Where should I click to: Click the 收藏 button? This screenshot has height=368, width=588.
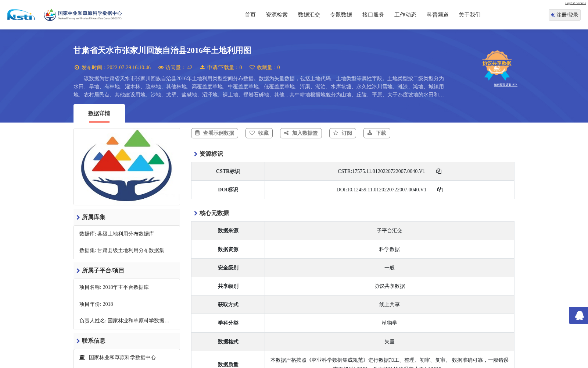[259, 133]
